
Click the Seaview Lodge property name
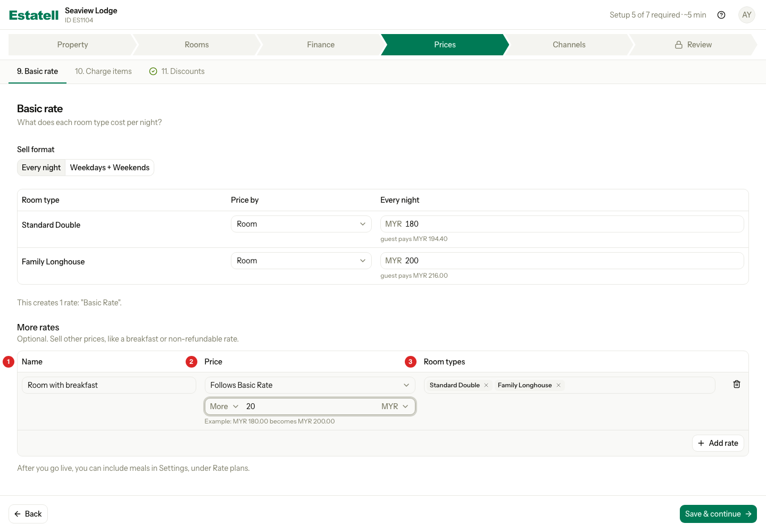[x=91, y=11]
